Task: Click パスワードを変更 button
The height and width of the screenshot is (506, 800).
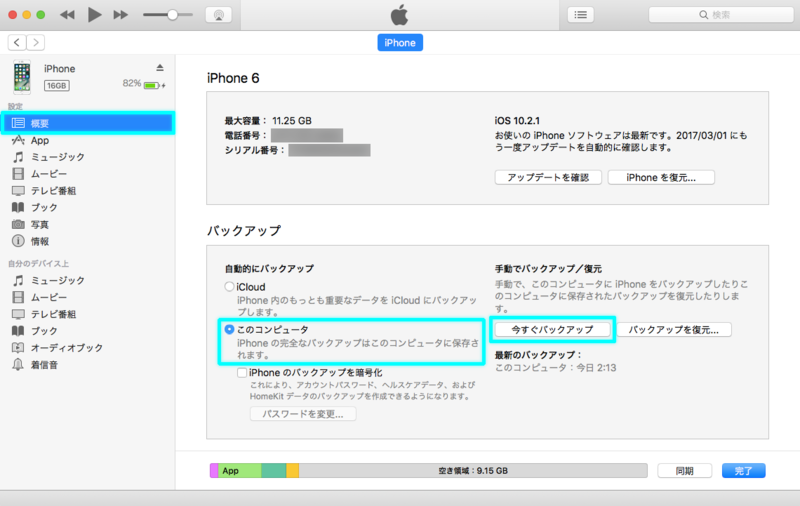Action: [x=303, y=414]
